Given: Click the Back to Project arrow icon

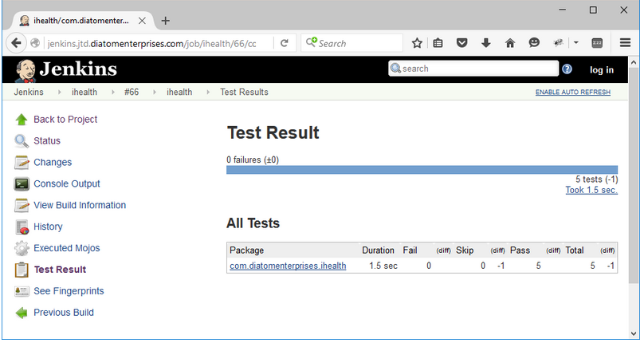Looking at the screenshot, I should (22, 120).
